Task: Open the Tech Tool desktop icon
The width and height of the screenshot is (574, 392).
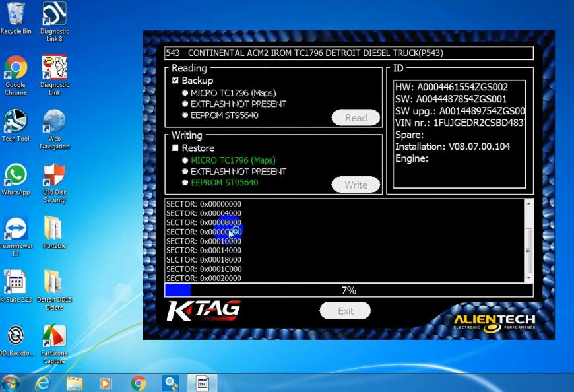Action: pyautogui.click(x=16, y=125)
